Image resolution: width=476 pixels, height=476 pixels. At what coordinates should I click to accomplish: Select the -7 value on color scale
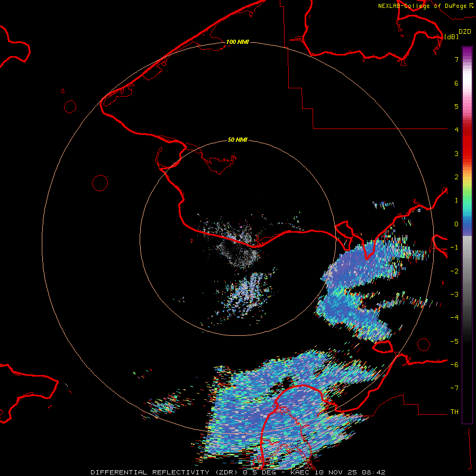tap(454, 388)
